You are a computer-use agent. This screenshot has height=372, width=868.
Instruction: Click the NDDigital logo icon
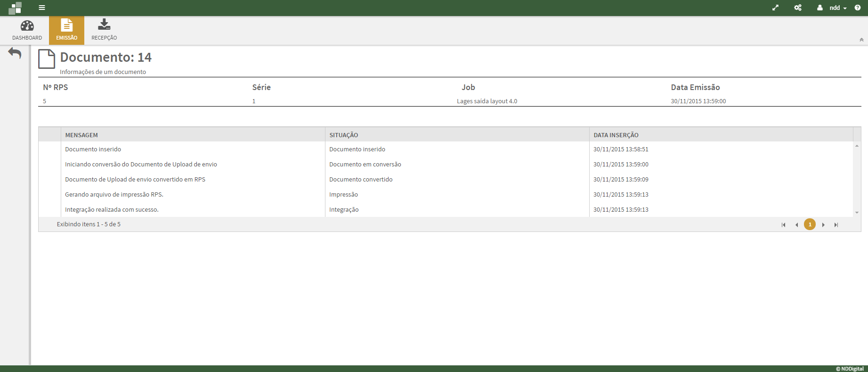tap(15, 8)
